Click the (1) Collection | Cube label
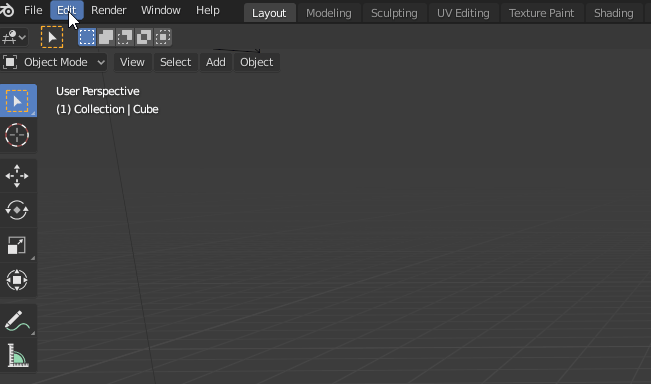This screenshot has width=651, height=384. click(107, 109)
